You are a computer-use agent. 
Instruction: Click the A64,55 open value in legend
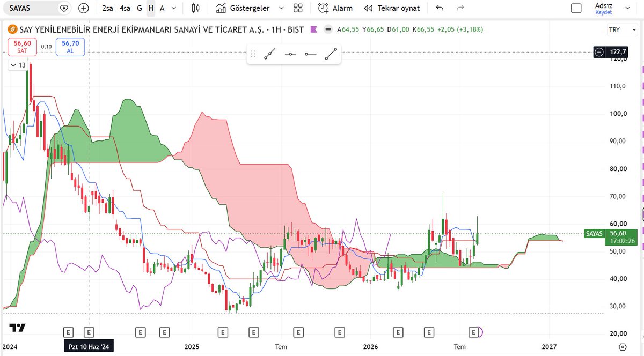[x=347, y=29]
